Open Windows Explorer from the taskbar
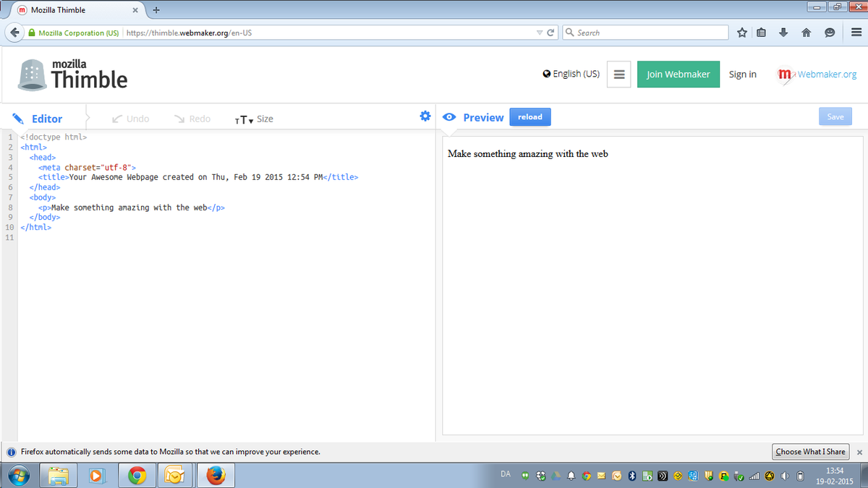Screen dimensions: 868x488 pyautogui.click(x=59, y=475)
